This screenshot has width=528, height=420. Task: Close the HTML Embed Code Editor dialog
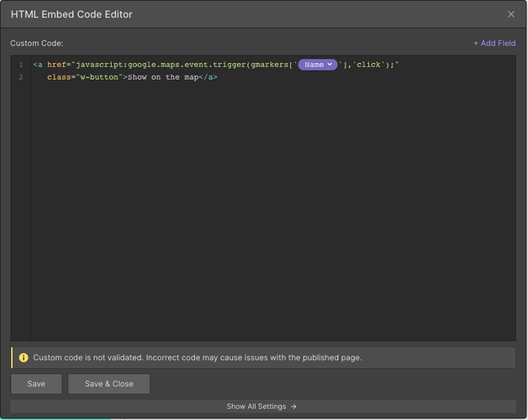coord(511,14)
